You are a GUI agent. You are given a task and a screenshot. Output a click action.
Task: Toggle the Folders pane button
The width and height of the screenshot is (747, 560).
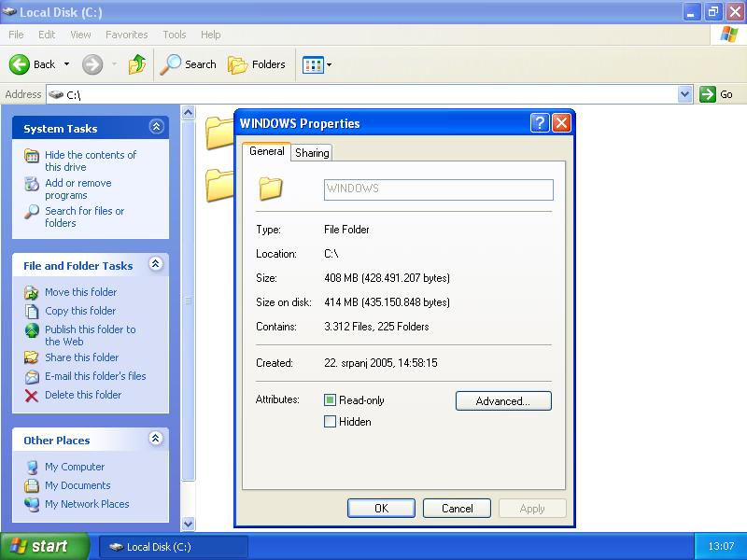point(257,64)
